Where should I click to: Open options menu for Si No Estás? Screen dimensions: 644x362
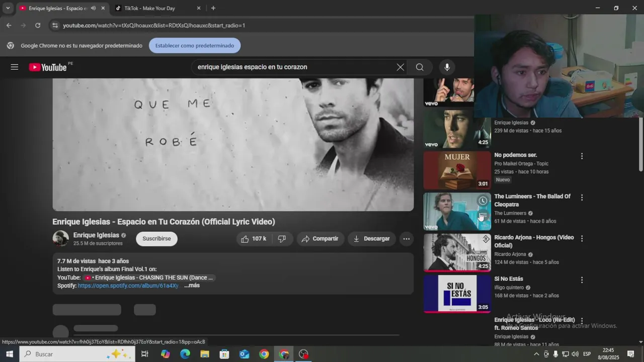coord(582,280)
